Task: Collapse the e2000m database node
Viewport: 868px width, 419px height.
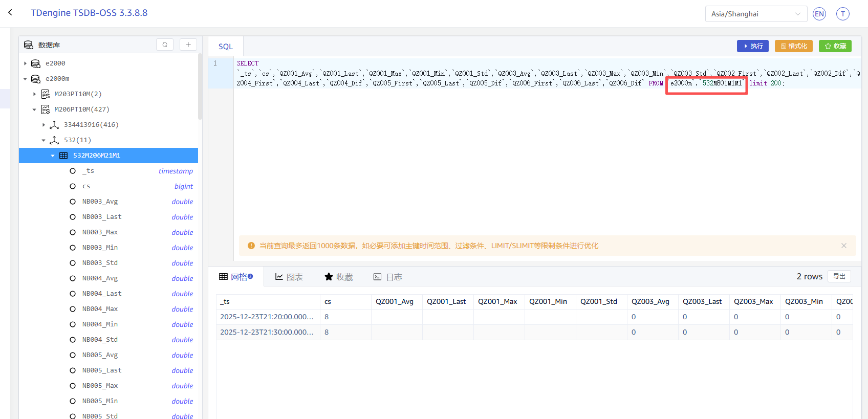Action: tap(25, 79)
